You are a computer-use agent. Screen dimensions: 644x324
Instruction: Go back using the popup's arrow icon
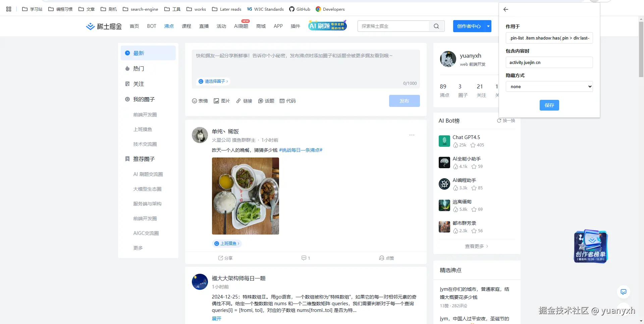pyautogui.click(x=505, y=9)
